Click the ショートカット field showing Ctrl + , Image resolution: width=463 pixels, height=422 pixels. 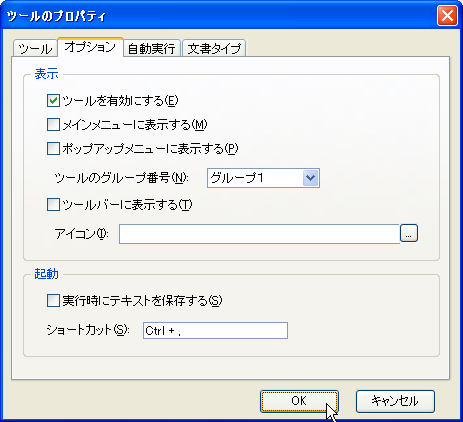215,330
